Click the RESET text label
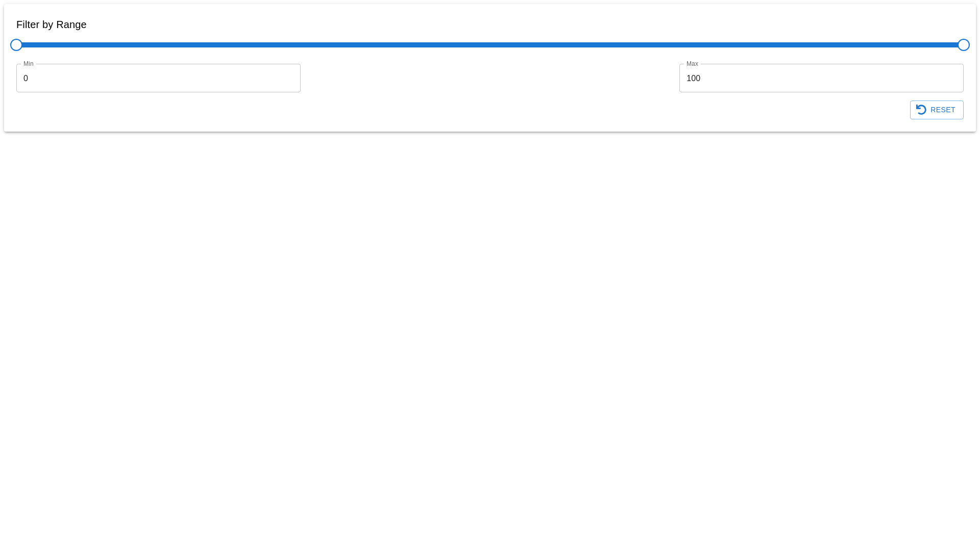Screen dimensions: 980x551 [942, 110]
